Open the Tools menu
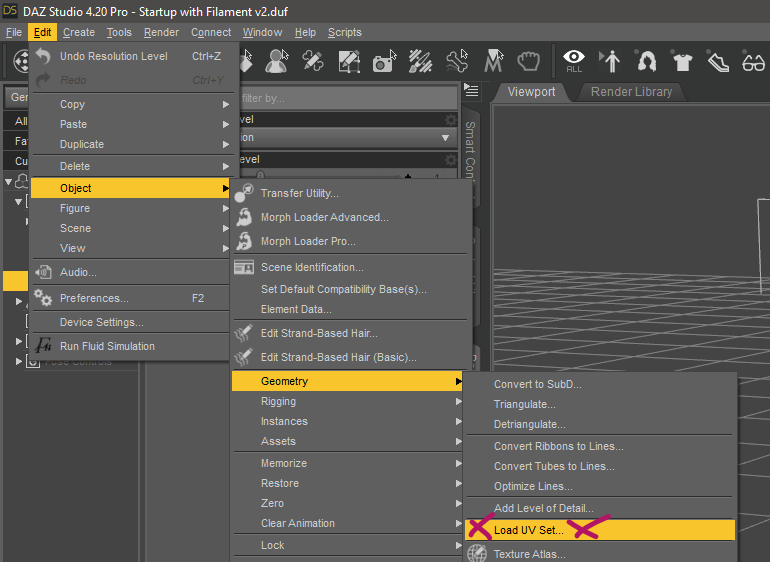Viewport: 770px width, 562px height. [119, 32]
